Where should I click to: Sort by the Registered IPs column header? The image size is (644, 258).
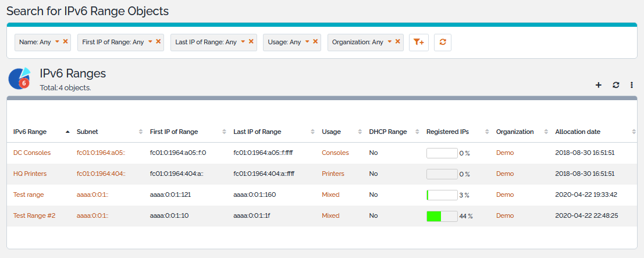[x=448, y=132]
